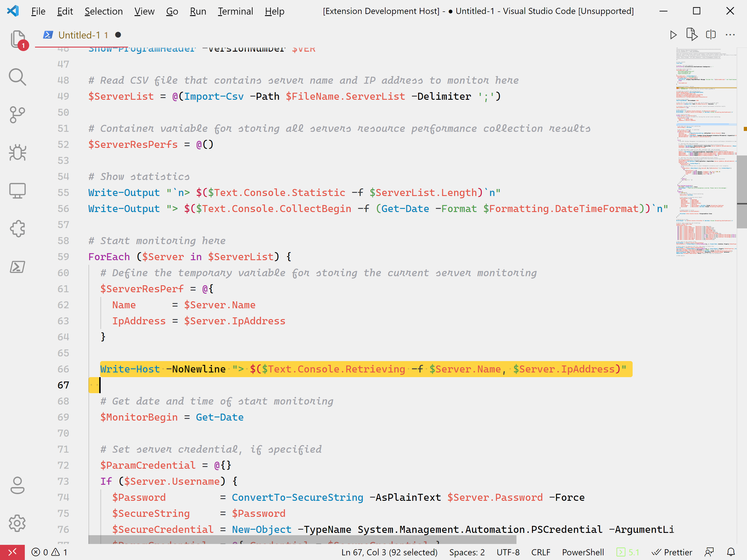The height and width of the screenshot is (560, 747).
Task: Run the script with the play icon
Action: tap(673, 35)
